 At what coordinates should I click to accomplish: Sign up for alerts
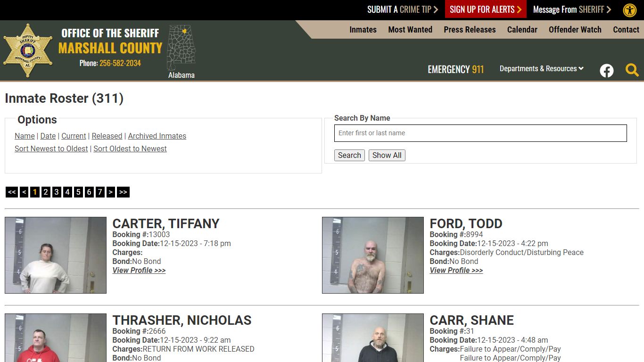coord(486,9)
